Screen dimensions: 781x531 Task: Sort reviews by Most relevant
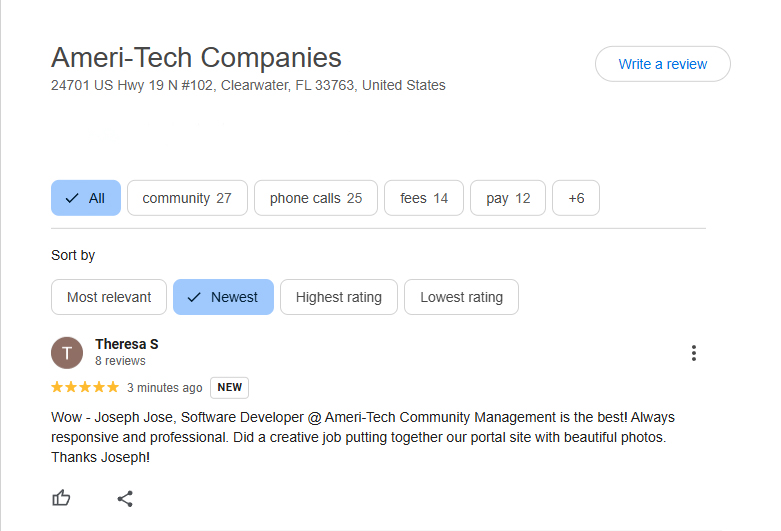[x=109, y=297]
